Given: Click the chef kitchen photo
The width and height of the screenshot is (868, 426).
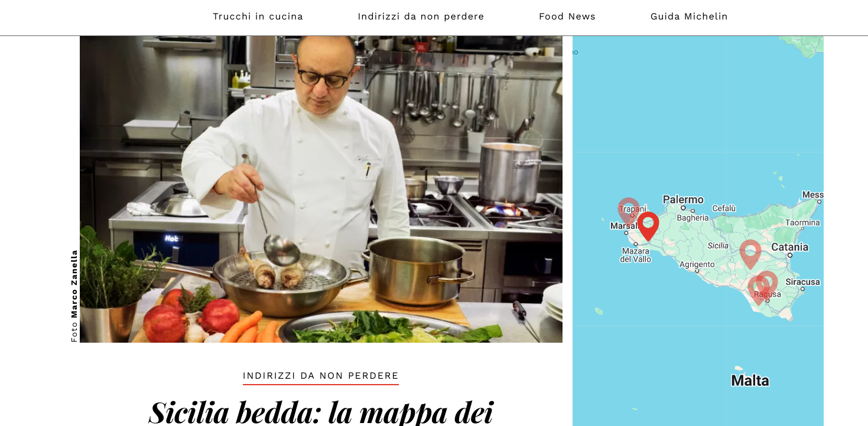Looking at the screenshot, I should pyautogui.click(x=321, y=189).
